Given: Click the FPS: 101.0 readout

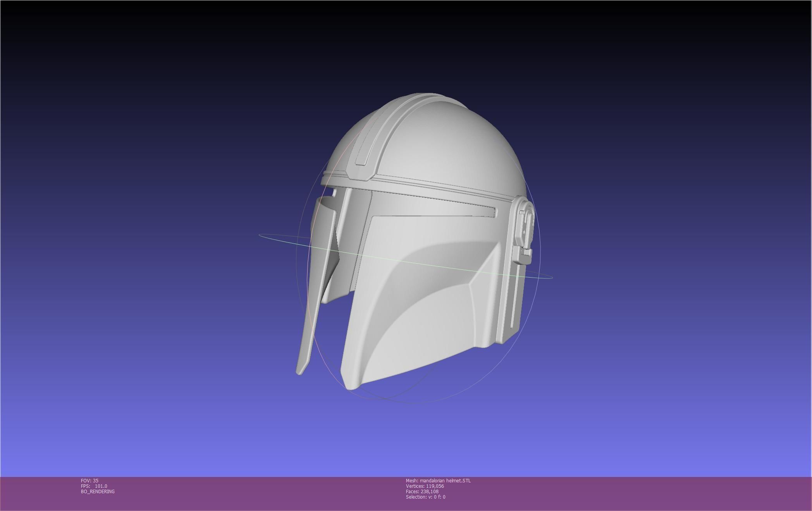Looking at the screenshot, I should pyautogui.click(x=94, y=486).
